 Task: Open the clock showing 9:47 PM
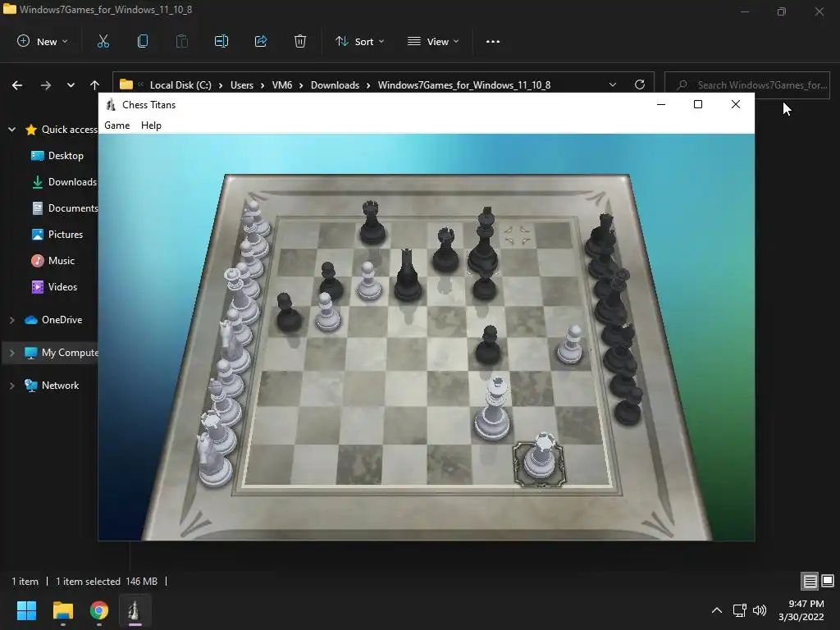pyautogui.click(x=801, y=610)
